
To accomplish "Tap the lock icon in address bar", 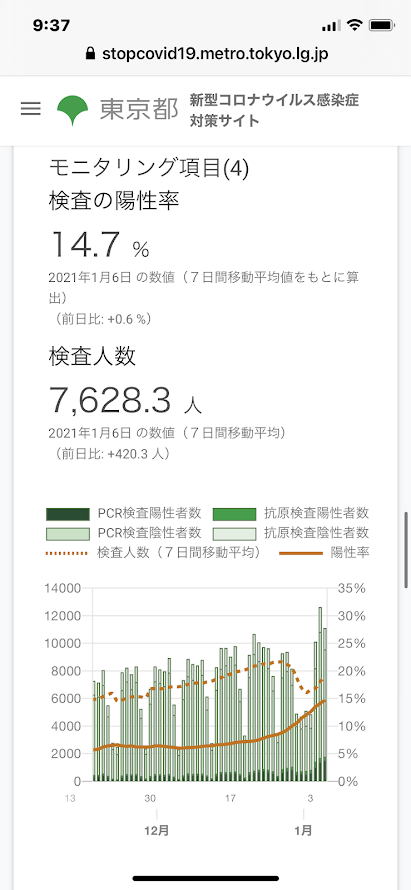I will click(90, 54).
